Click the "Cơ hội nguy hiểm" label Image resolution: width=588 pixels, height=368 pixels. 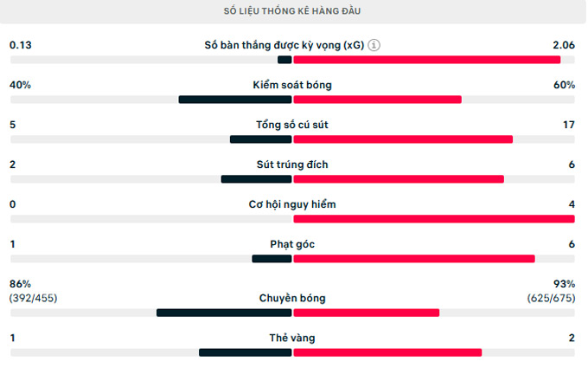click(x=292, y=204)
